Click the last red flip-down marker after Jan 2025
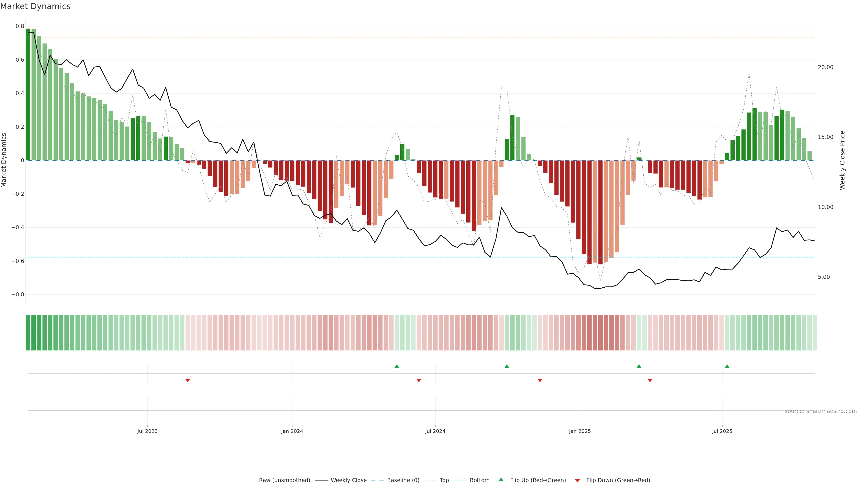868x488 pixels. (650, 380)
